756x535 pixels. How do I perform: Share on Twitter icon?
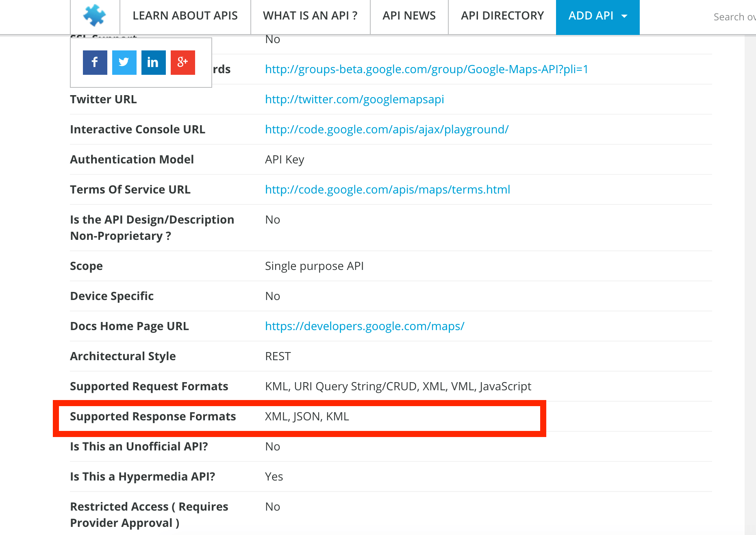(x=124, y=63)
